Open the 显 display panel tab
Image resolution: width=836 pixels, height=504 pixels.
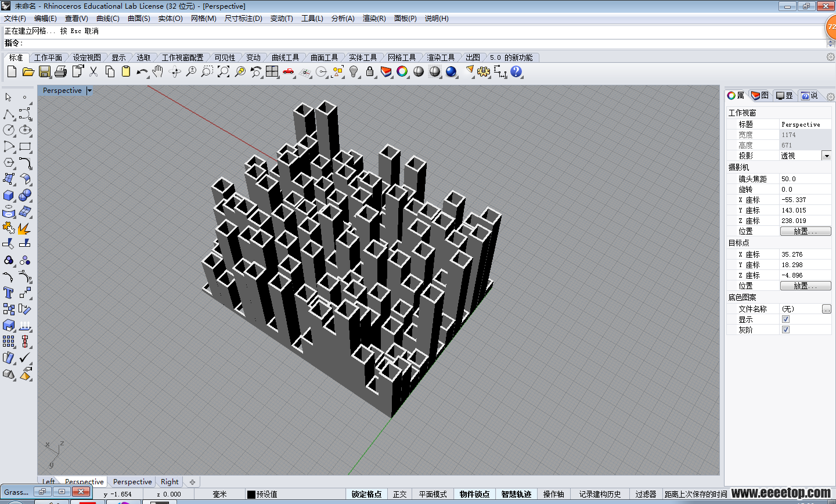pos(784,96)
